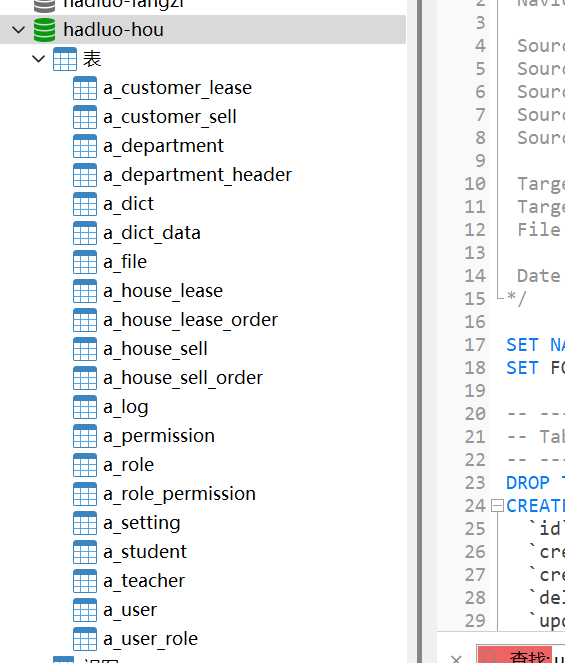Click the a_department table icon
This screenshot has width=565, height=663.
pyautogui.click(x=85, y=146)
